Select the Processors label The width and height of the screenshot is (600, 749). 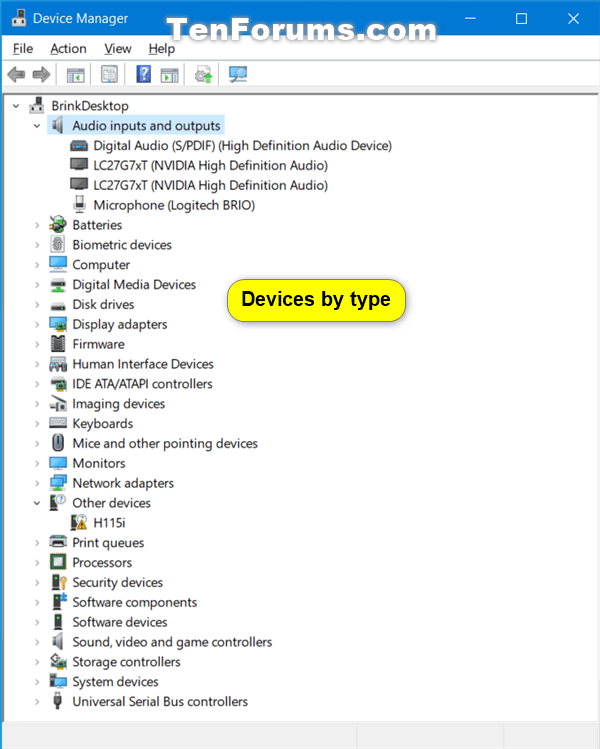pos(102,562)
